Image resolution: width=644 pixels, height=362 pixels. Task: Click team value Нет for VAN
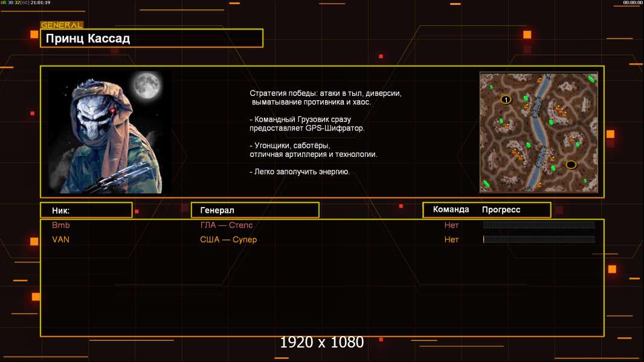(451, 240)
